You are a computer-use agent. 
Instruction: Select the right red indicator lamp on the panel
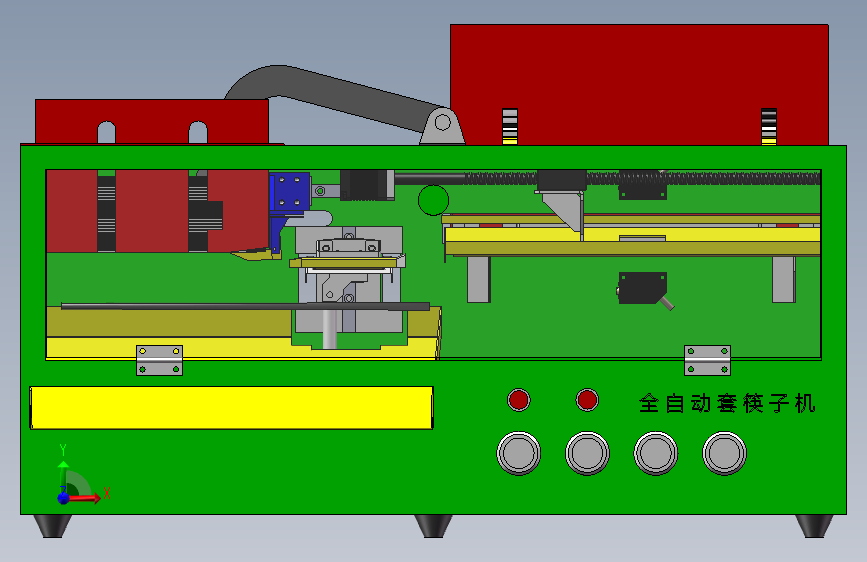(x=587, y=400)
